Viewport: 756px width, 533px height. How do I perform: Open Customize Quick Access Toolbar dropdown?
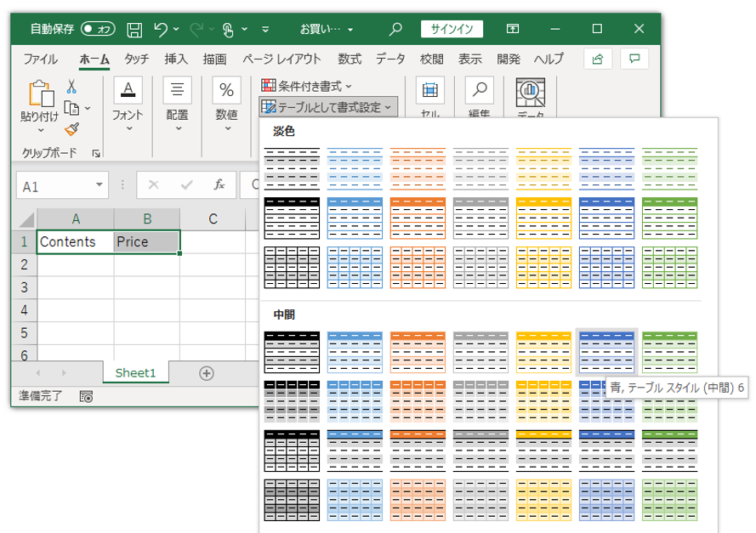[x=265, y=30]
